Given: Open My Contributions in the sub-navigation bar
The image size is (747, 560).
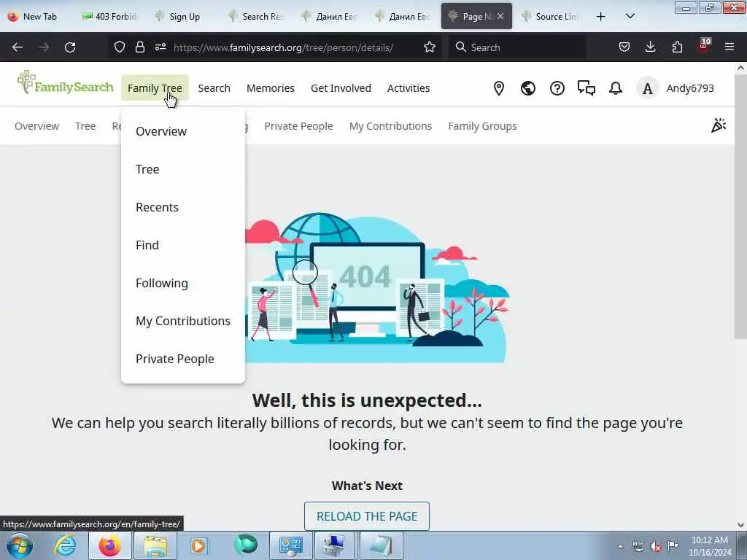Looking at the screenshot, I should tap(390, 126).
